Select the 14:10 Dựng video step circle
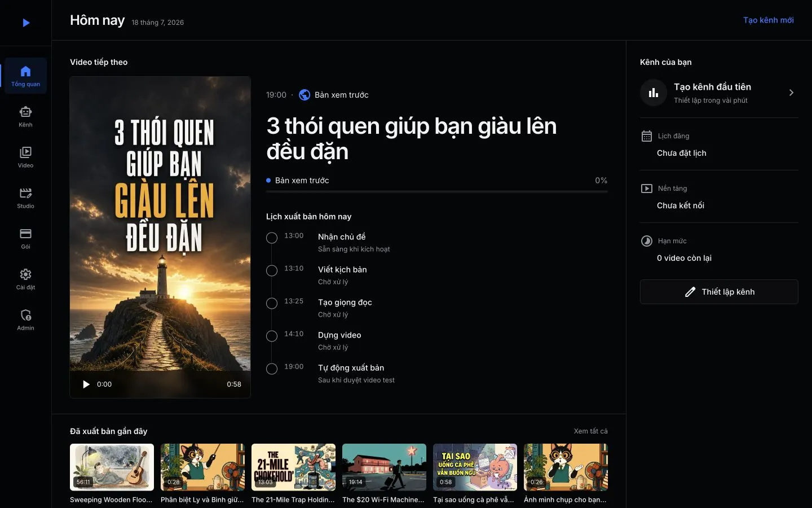The image size is (812, 508). pos(272,336)
